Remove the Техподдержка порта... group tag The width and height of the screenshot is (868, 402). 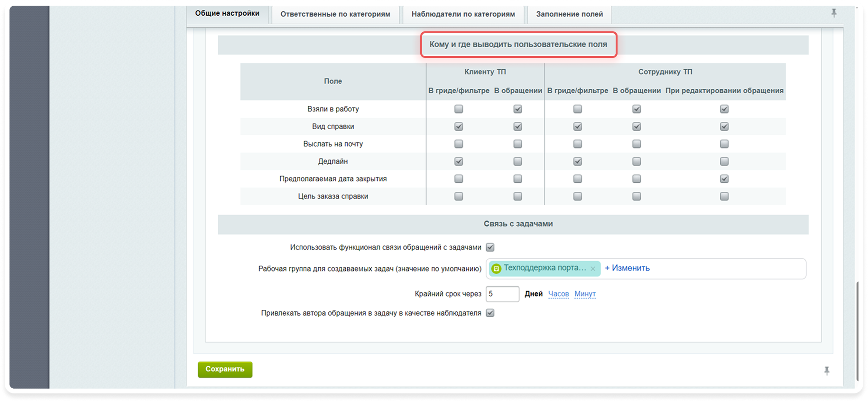point(593,269)
